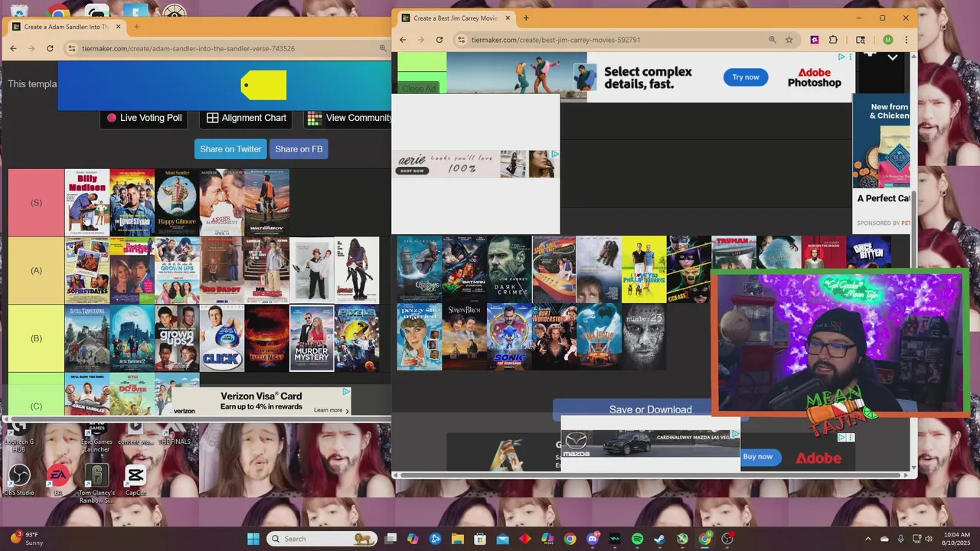This screenshot has width=980, height=551.
Task: Click back arrow in Jim Carrey browser window
Action: click(403, 40)
